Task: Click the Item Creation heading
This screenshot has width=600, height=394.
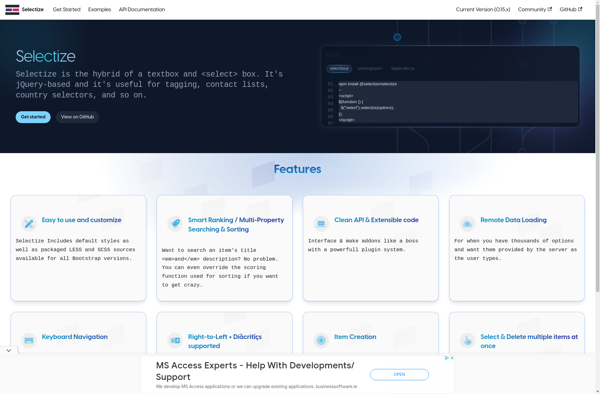Action: pyautogui.click(x=355, y=337)
